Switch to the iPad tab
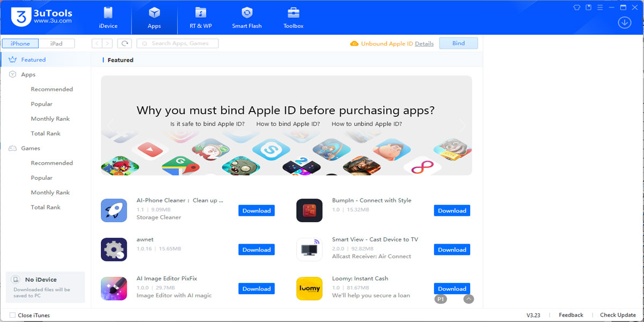Image resolution: width=644 pixels, height=322 pixels. [x=56, y=43]
